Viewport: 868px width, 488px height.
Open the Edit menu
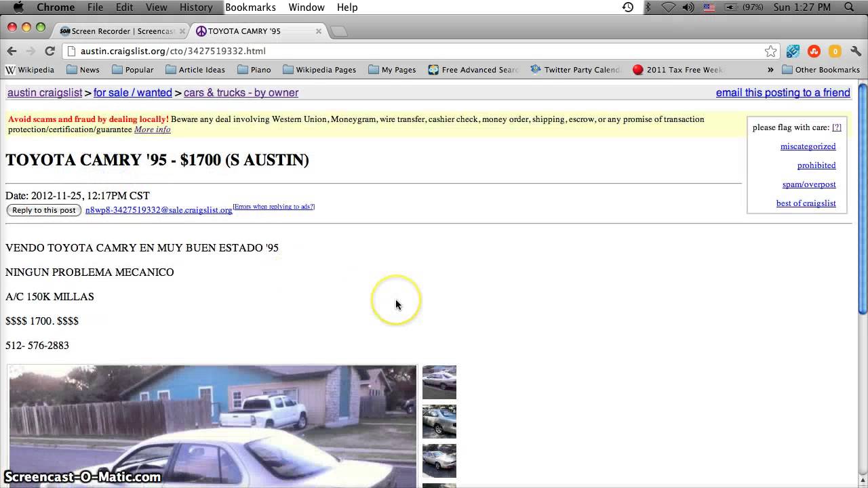124,7
